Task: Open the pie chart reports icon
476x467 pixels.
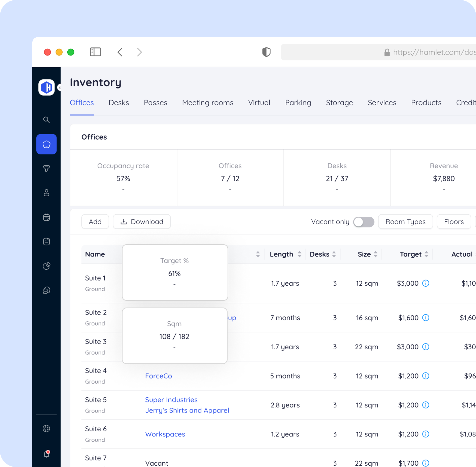Action: coord(46,266)
